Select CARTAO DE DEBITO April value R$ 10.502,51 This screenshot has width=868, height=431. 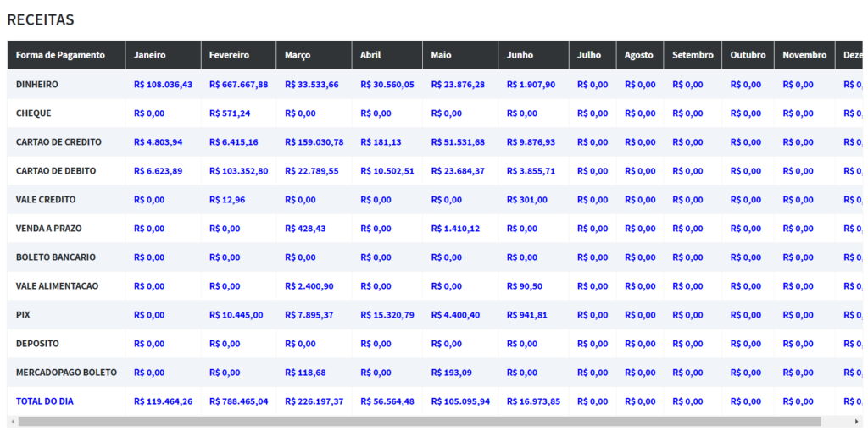[387, 171]
